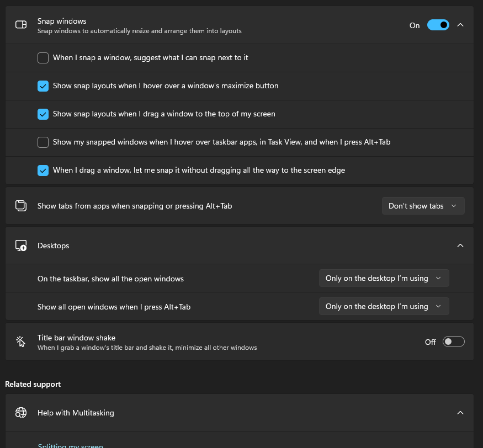Viewport: 483px width, 448px height.
Task: Uncheck snap layouts when dragging to top
Action: coord(43,114)
